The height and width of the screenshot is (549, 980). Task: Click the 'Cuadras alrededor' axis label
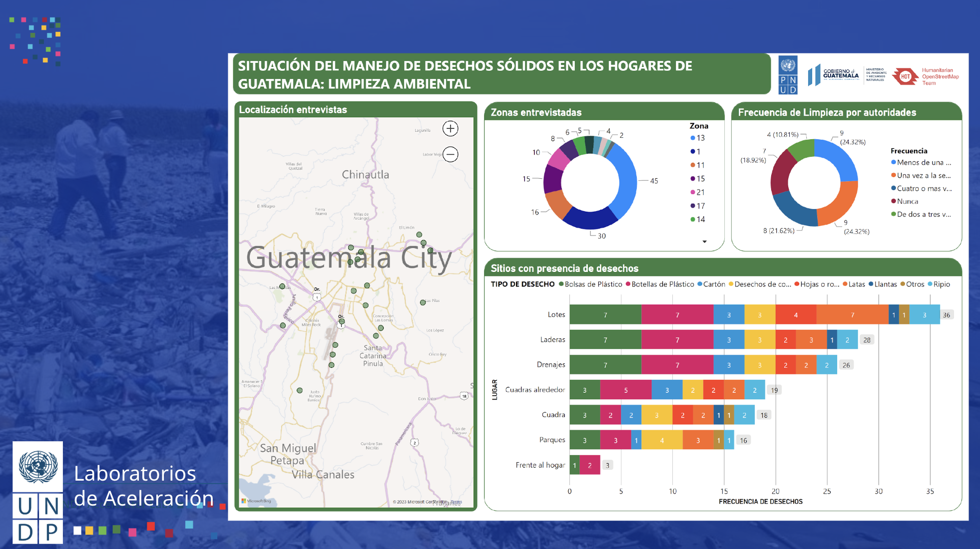[535, 389]
